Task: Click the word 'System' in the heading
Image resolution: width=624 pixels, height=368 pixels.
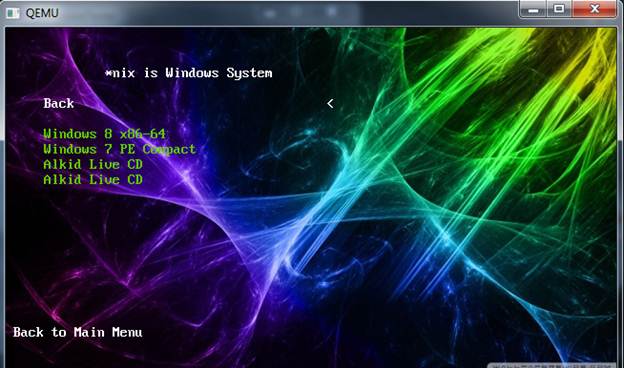Action: point(250,73)
